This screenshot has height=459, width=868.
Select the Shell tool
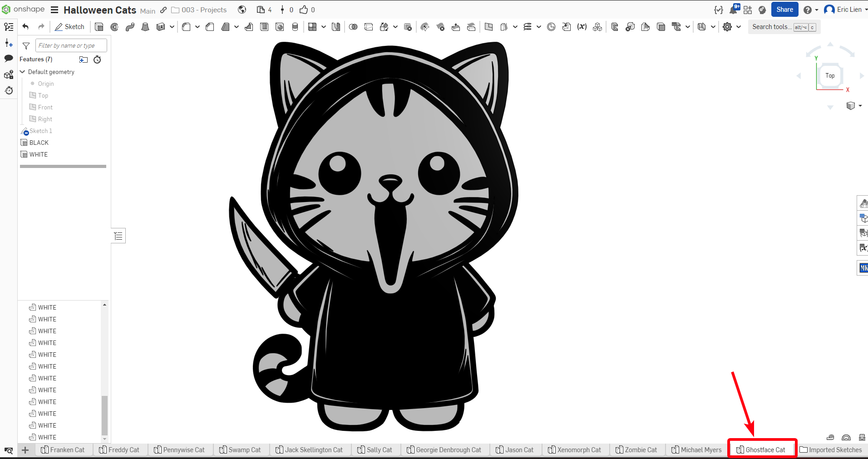pyautogui.click(x=264, y=27)
